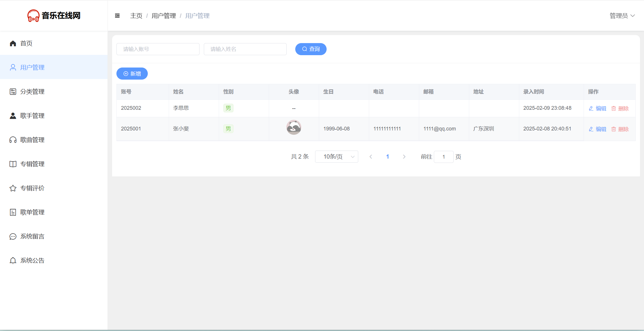Viewport: 644px width, 331px height.
Task: Open the 管理员 account dropdown
Action: [622, 16]
